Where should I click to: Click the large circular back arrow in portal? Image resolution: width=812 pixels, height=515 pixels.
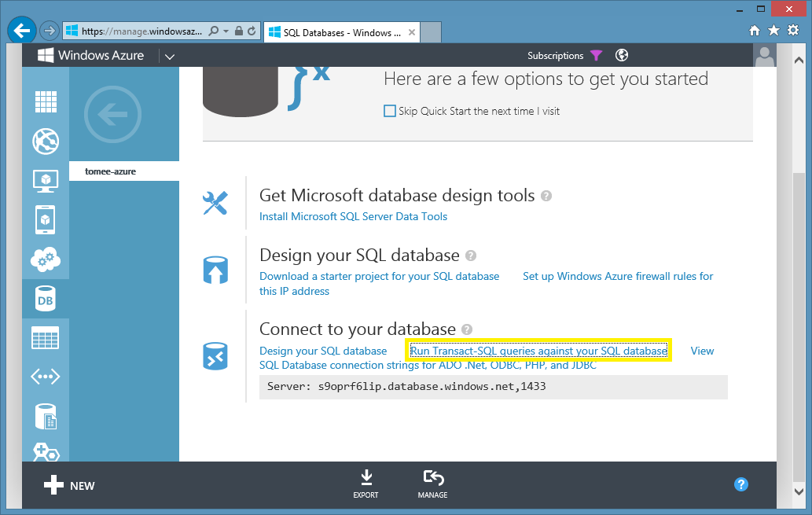112,115
